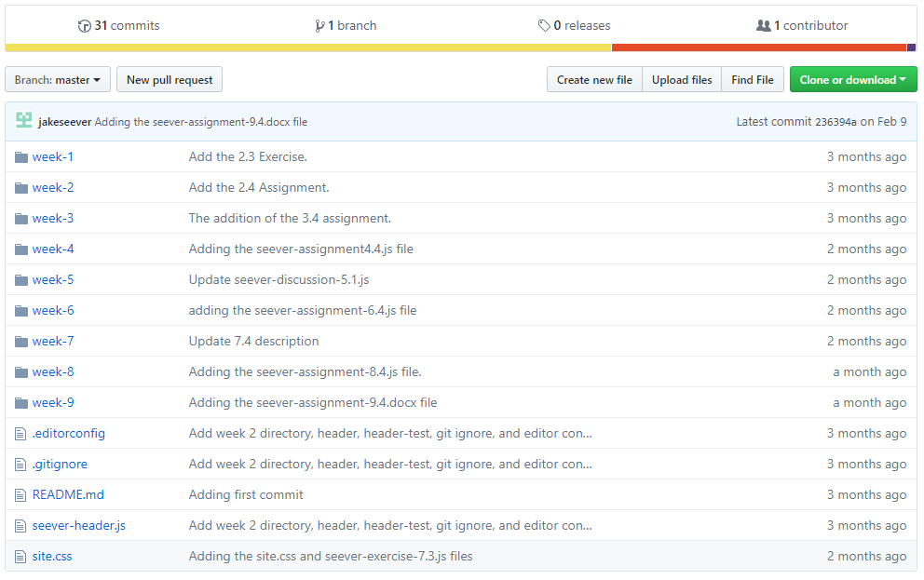
Task: Click the red HTML language bar segment
Action: pos(759,47)
